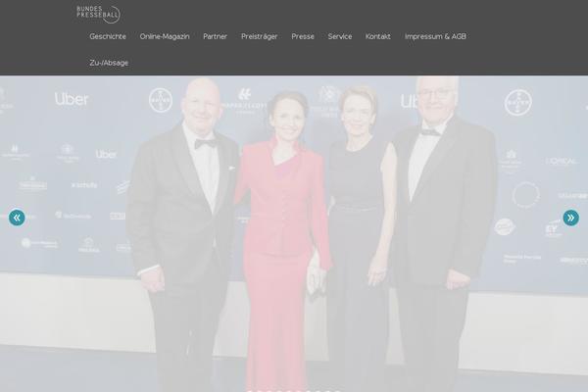
Task: Advance to next slide with right arrow
Action: (570, 218)
